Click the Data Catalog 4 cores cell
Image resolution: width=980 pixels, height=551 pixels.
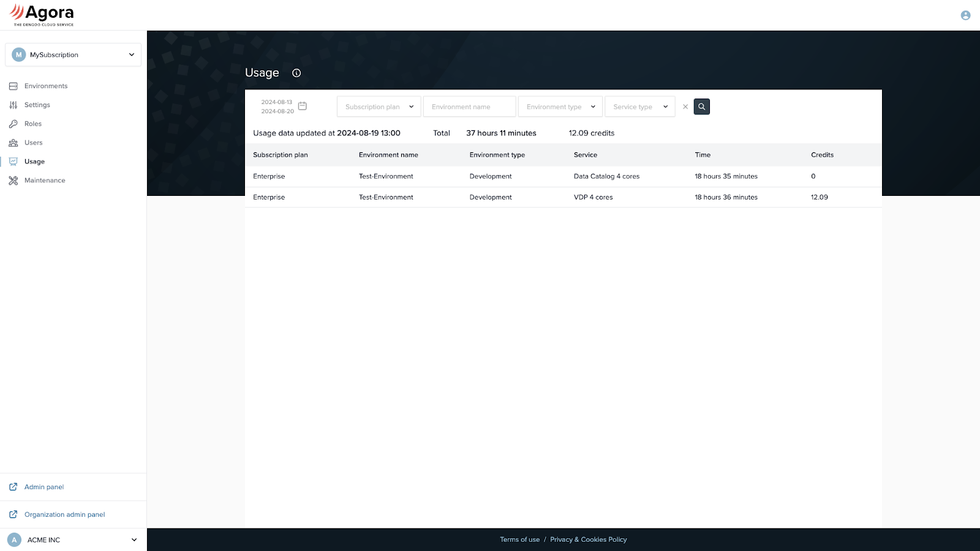click(606, 176)
